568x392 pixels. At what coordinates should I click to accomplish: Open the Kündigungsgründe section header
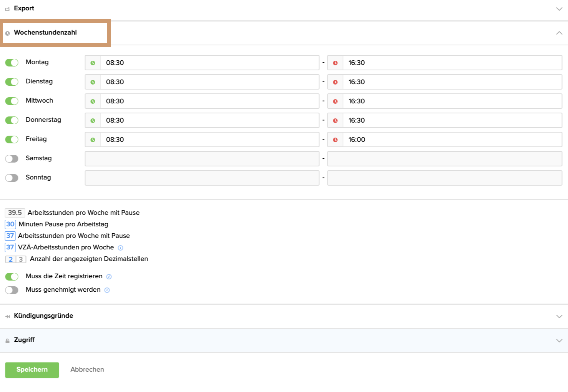click(43, 316)
